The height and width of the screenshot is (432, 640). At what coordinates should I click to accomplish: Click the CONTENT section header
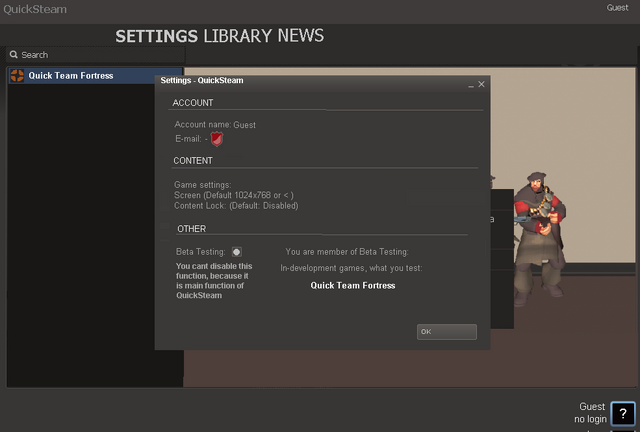tap(193, 161)
